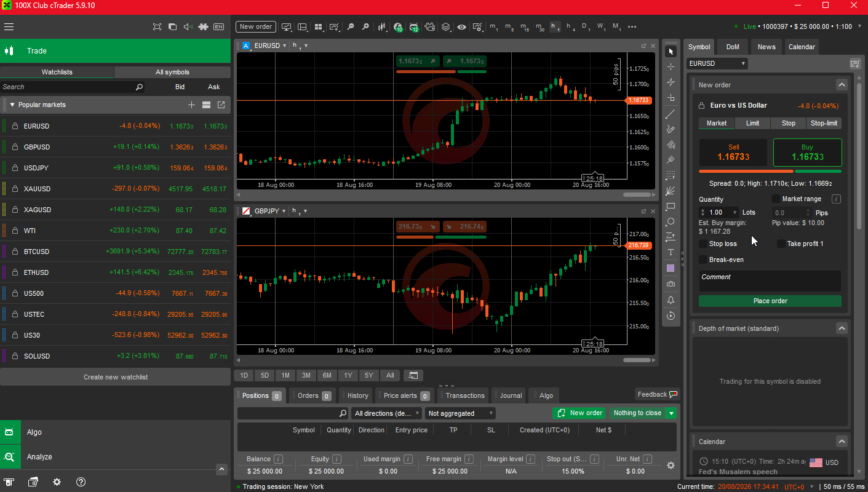The height and width of the screenshot is (492, 868).
Task: Open EURUSD symbol dropdown in order panel
Action: (x=717, y=63)
